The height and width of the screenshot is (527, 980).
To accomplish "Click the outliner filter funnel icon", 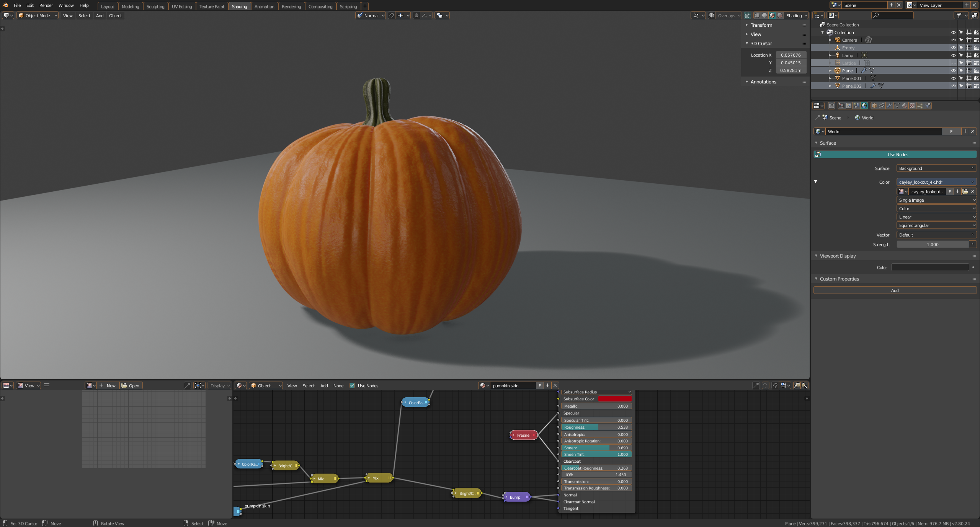I will click(959, 15).
